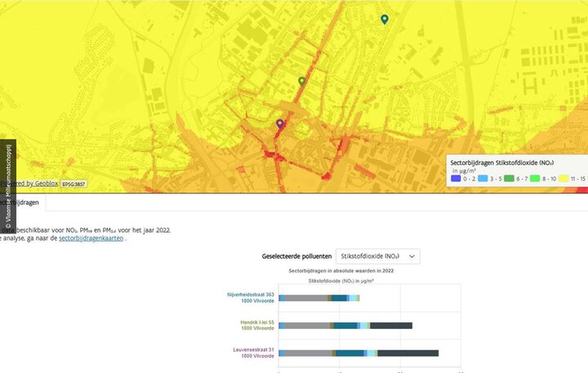Viewport: 588px width, 373px height.
Task: Click the EPSG:3857 projection badge
Action: (x=73, y=184)
